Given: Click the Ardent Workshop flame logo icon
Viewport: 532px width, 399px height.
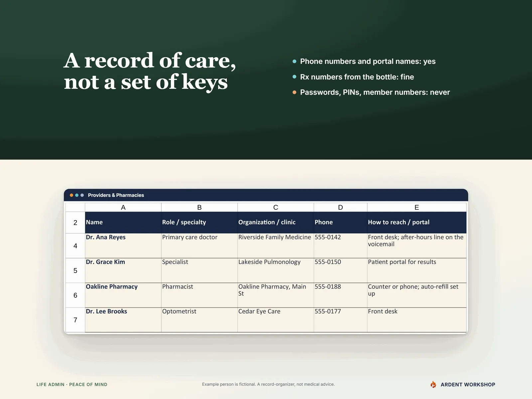Looking at the screenshot, I should coord(433,384).
